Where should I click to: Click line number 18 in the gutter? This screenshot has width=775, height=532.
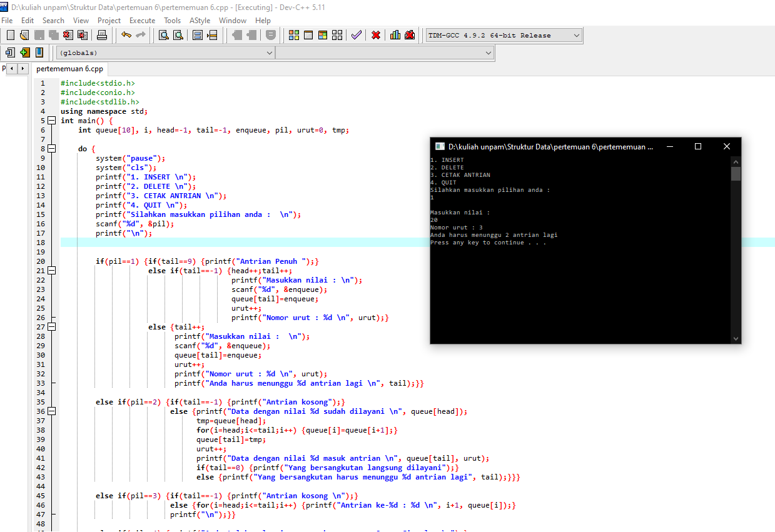pyautogui.click(x=41, y=243)
